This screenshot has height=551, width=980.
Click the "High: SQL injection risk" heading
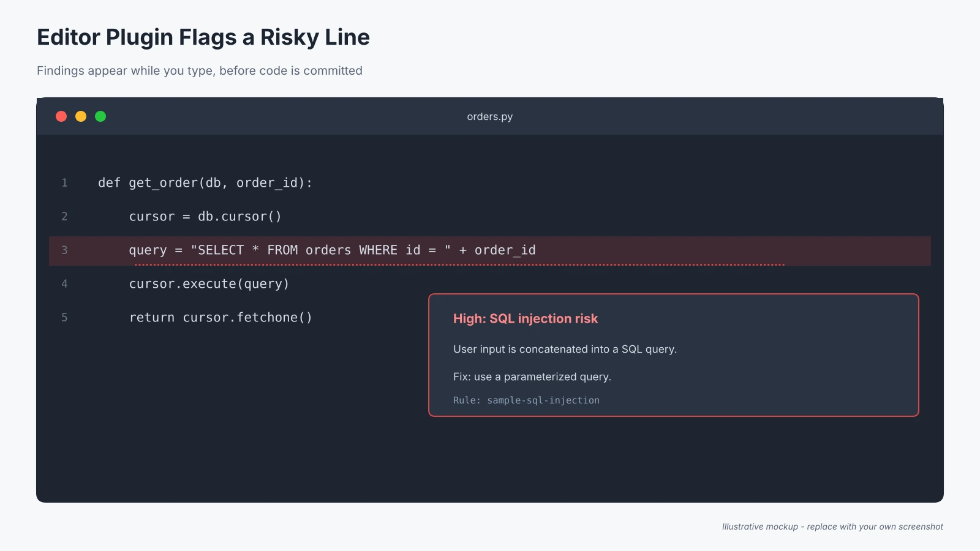(x=526, y=318)
